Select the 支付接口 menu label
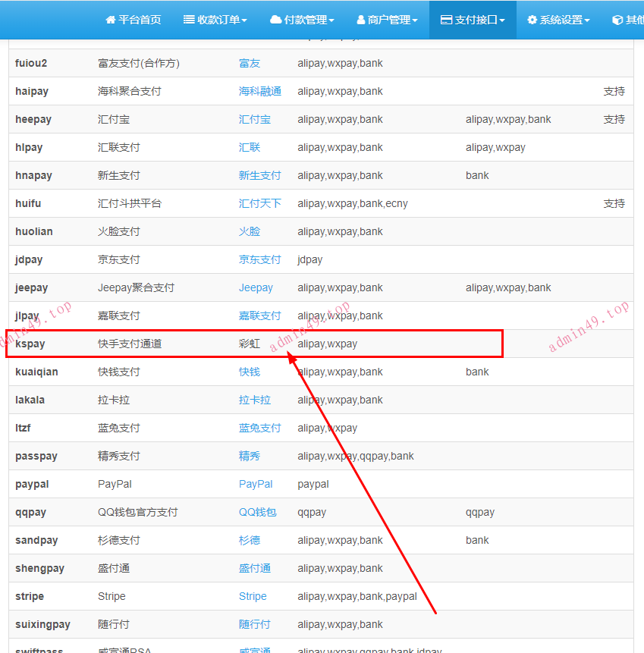The image size is (644, 653). coord(476,20)
